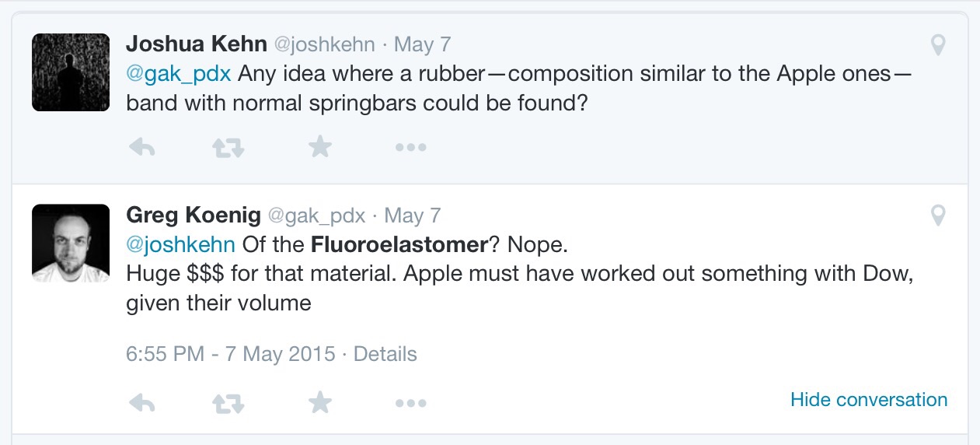Open more options on Joshua Kehn's tweet
This screenshot has height=445, width=980.
(410, 146)
